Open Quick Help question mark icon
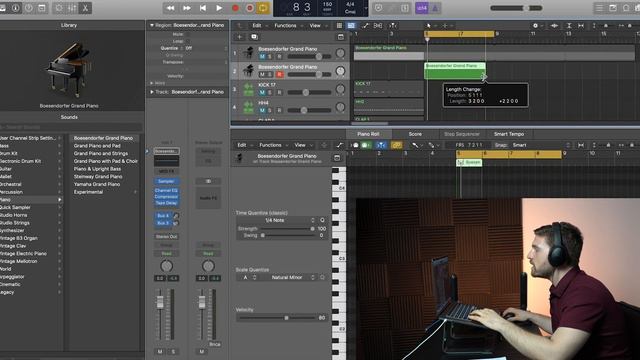This screenshot has height=360, width=640. (x=29, y=8)
